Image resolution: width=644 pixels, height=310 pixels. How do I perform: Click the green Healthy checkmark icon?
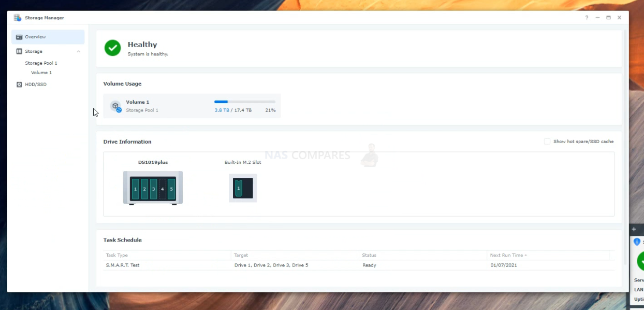click(112, 48)
